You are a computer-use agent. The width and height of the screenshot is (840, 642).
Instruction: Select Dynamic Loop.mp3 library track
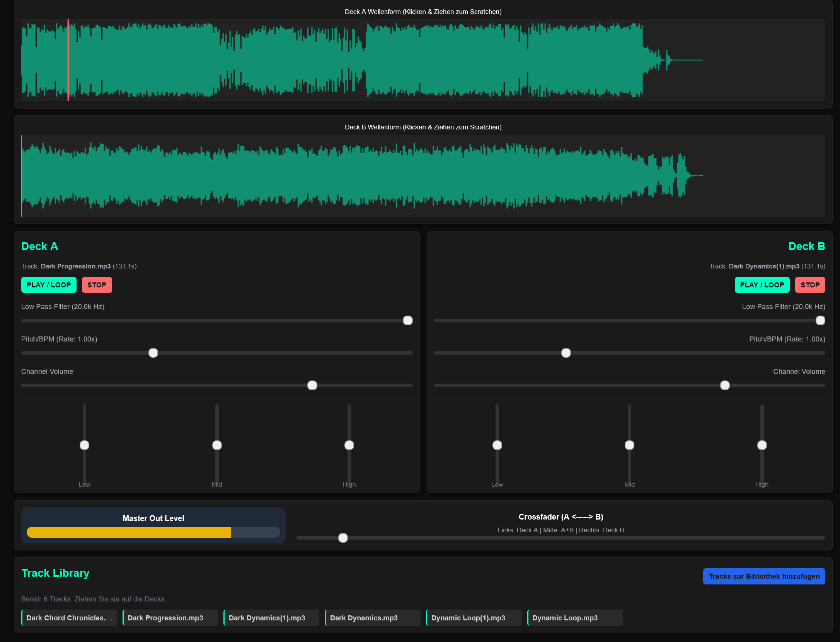click(x=575, y=618)
